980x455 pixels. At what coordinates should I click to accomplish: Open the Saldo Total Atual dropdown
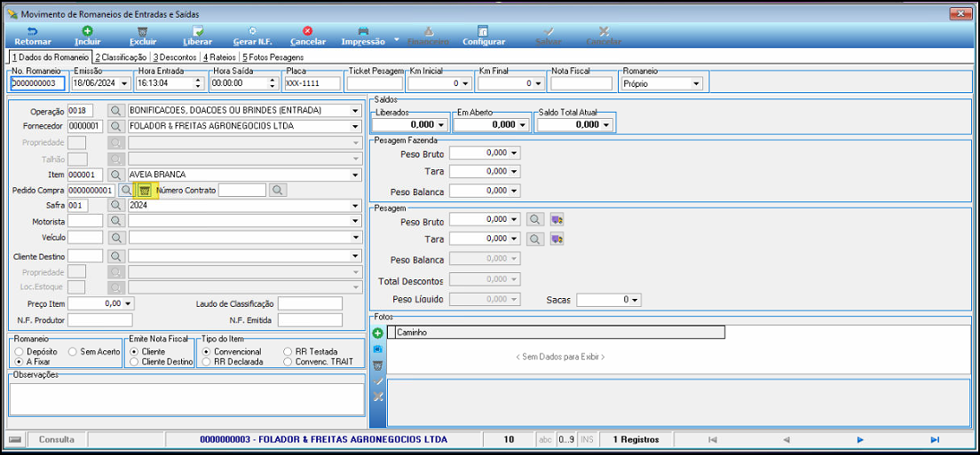point(606,125)
